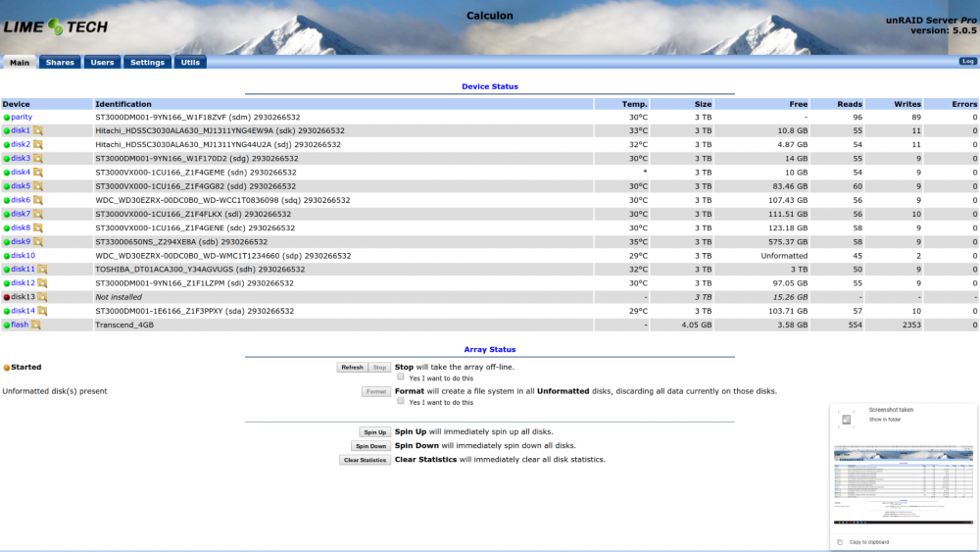Click the Refresh button

(x=352, y=368)
